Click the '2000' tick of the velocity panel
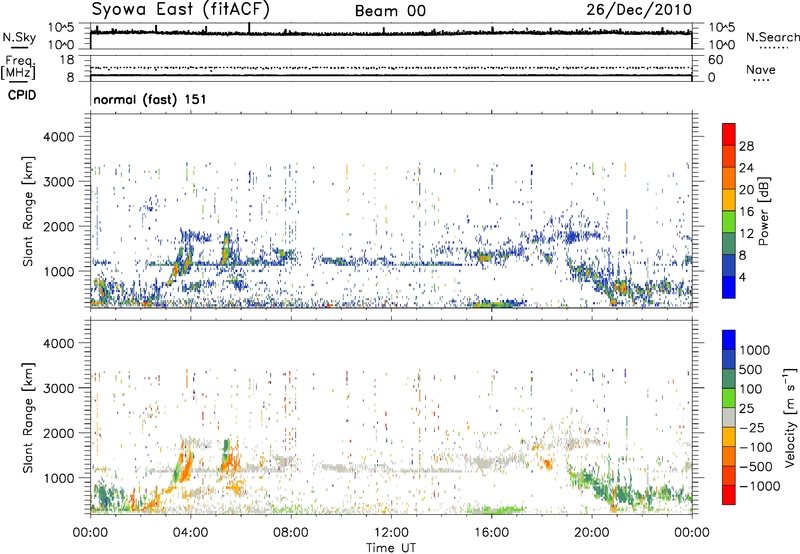Image resolution: width=800 pixels, height=554 pixels. tap(59, 433)
